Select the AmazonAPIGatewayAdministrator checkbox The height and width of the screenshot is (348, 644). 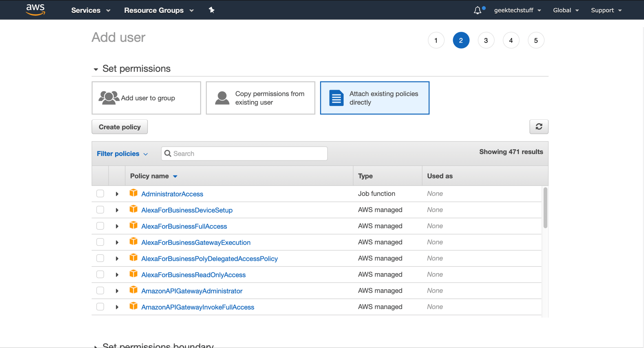[x=100, y=290]
